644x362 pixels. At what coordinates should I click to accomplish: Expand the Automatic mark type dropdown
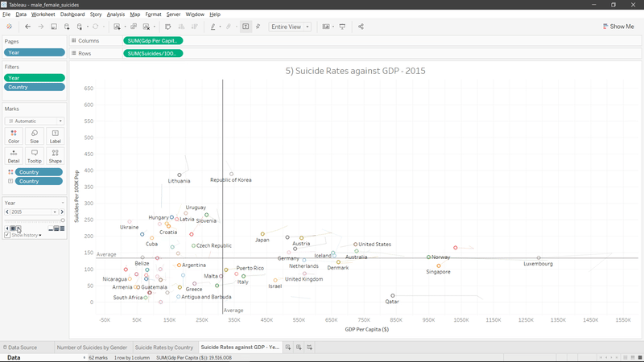[x=35, y=121]
